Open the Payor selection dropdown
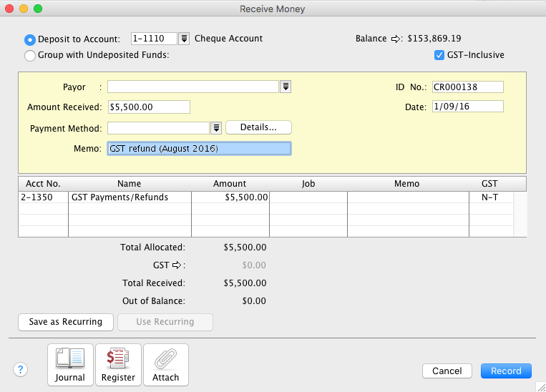 click(286, 87)
